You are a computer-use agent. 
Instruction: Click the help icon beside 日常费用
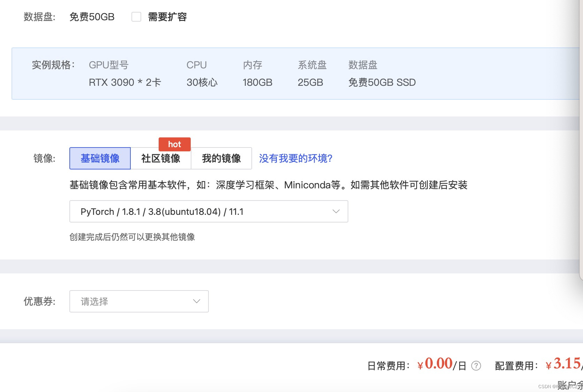click(476, 365)
